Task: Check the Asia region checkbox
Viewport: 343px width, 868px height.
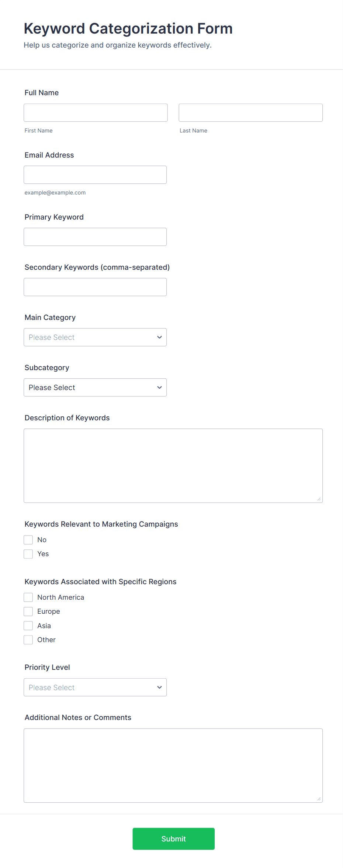Action: click(28, 626)
